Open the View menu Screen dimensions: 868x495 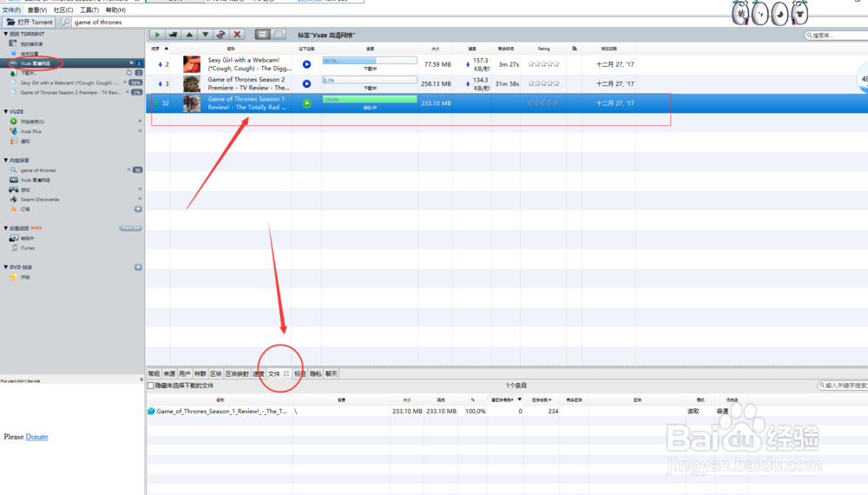click(x=37, y=10)
